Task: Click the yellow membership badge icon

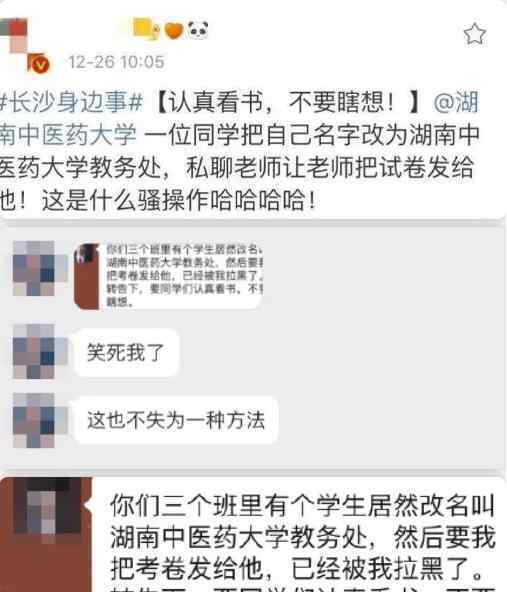Action: point(145,29)
